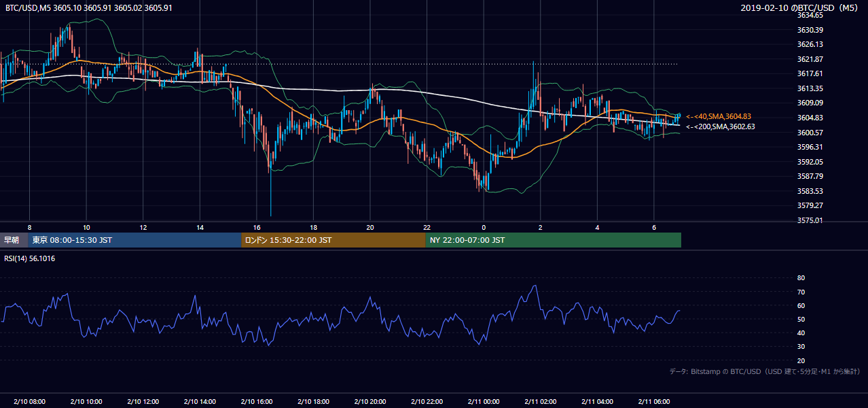Click the 3600.57 price axis label
The width and height of the screenshot is (868, 408).
[810, 132]
